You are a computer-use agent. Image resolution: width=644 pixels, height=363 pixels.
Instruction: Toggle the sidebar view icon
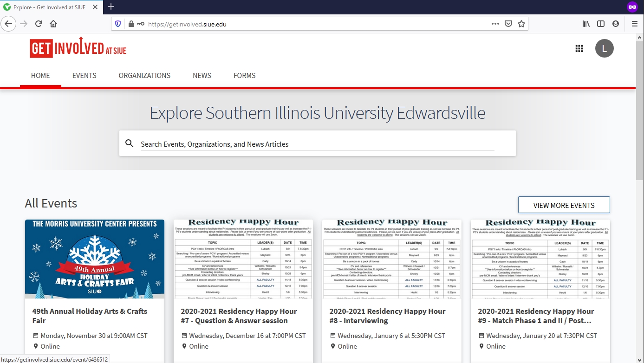(x=601, y=24)
